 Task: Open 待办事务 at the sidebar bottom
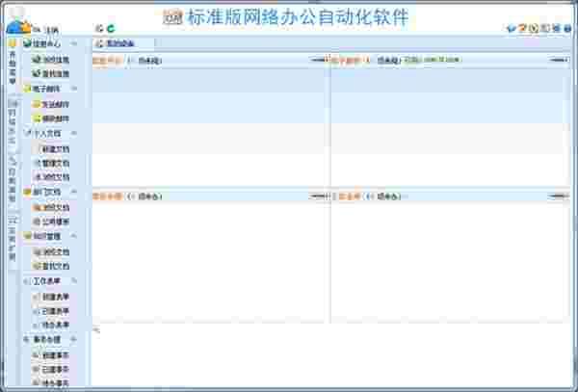51,384
